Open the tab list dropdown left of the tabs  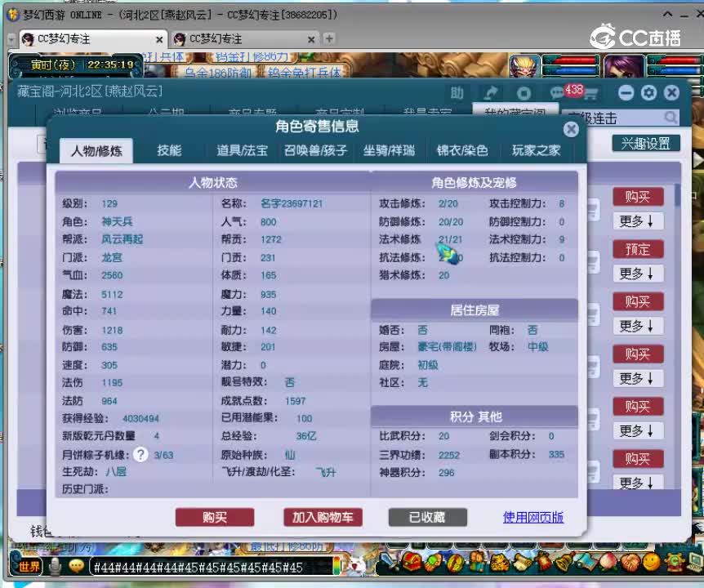pyautogui.click(x=12, y=39)
